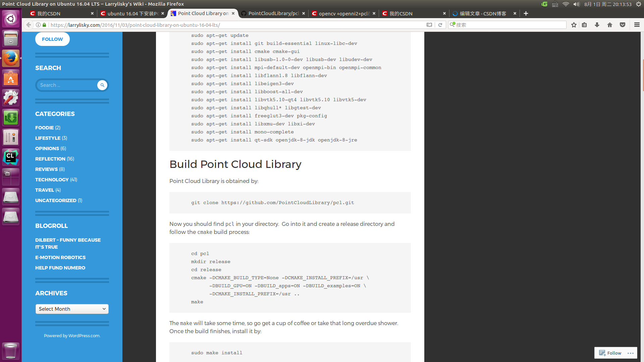Image resolution: width=644 pixels, height=362 pixels.
Task: Expand the Select Month archives dropdown
Action: (72, 309)
